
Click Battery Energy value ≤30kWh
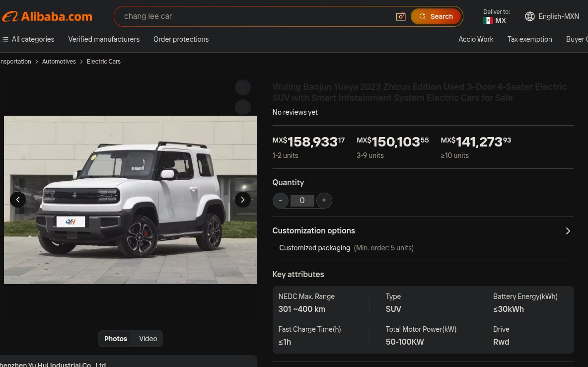509,309
